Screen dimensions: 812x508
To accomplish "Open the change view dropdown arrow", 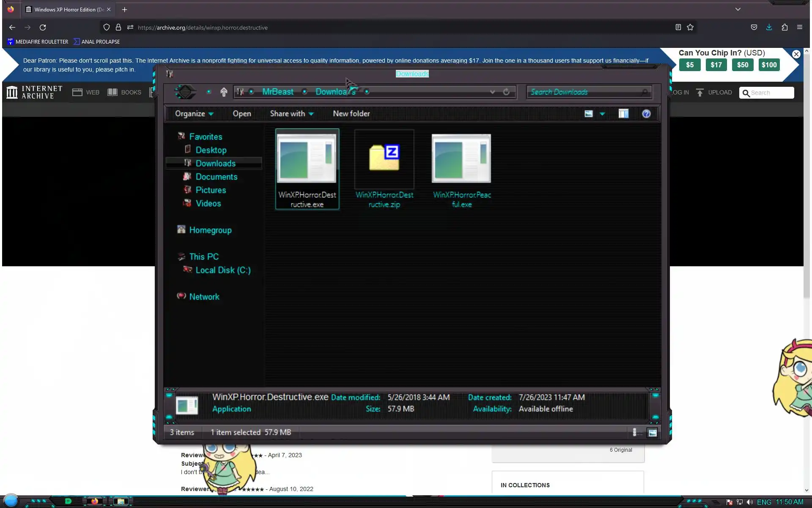I will 602,113.
